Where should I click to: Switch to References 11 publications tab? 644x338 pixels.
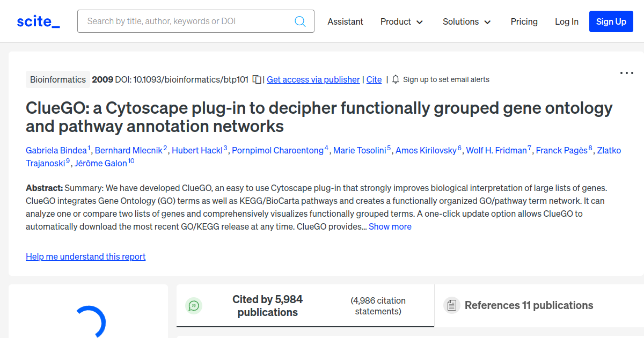coord(529,305)
